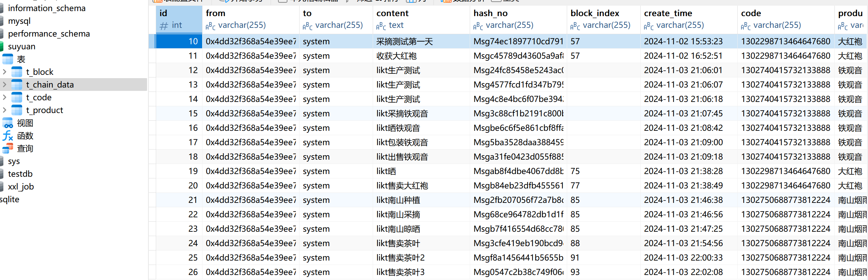
Task: Select create_time cell 2024-11-02 15:53:23
Action: 689,41
